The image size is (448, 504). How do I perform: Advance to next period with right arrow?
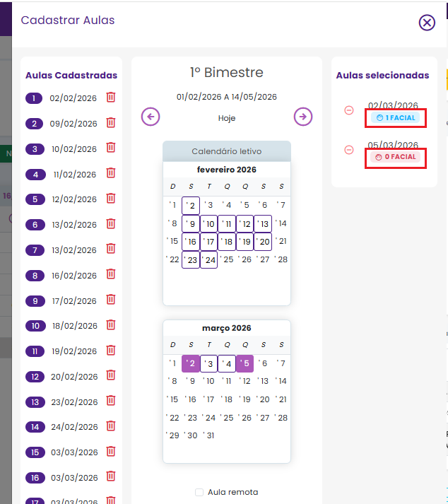click(303, 117)
